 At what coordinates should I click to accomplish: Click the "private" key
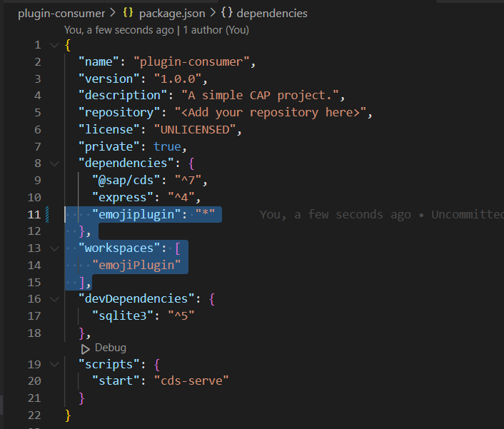coord(109,146)
